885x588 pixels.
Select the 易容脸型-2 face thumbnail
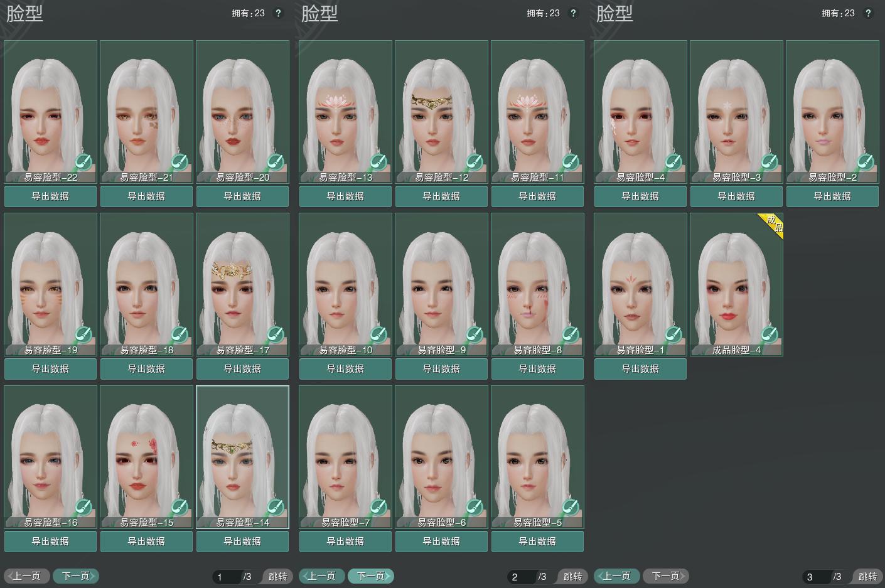pos(832,112)
